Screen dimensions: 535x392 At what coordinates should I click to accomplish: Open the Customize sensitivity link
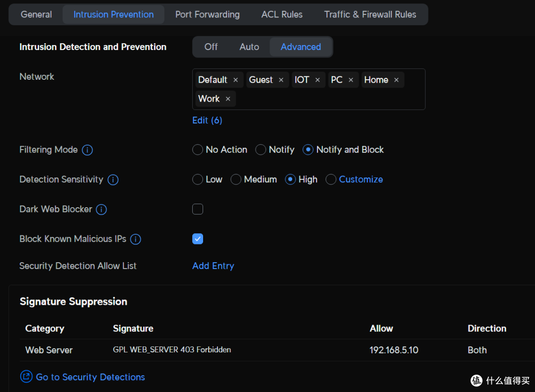[x=361, y=179]
